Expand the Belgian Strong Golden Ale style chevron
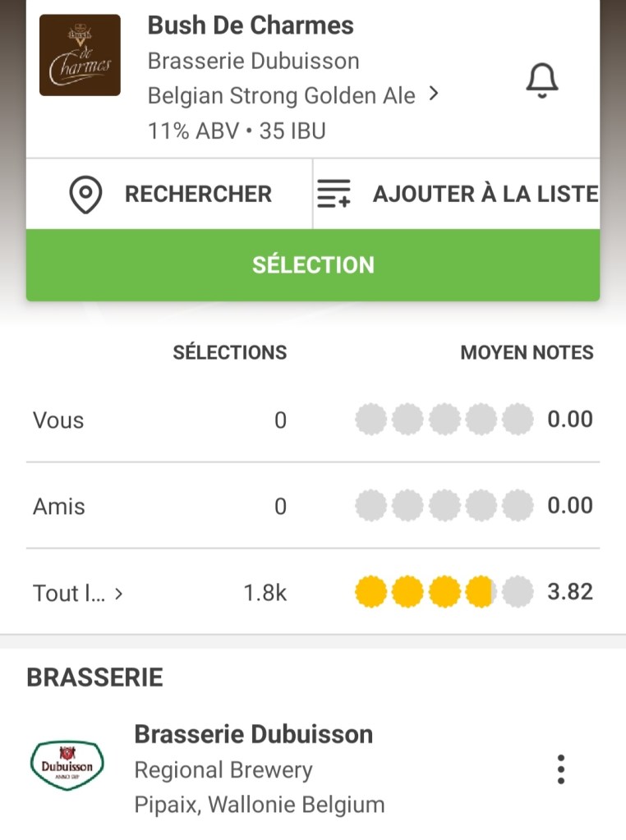The height and width of the screenshot is (840, 626). pos(434,94)
